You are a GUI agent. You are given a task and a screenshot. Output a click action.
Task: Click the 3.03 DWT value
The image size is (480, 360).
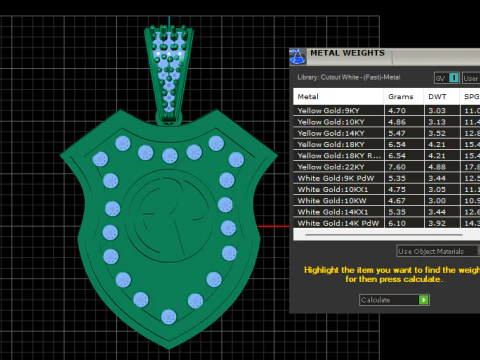(x=437, y=111)
